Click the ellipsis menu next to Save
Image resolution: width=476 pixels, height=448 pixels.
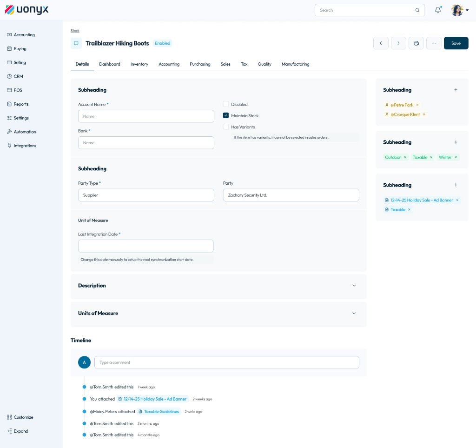(434, 43)
